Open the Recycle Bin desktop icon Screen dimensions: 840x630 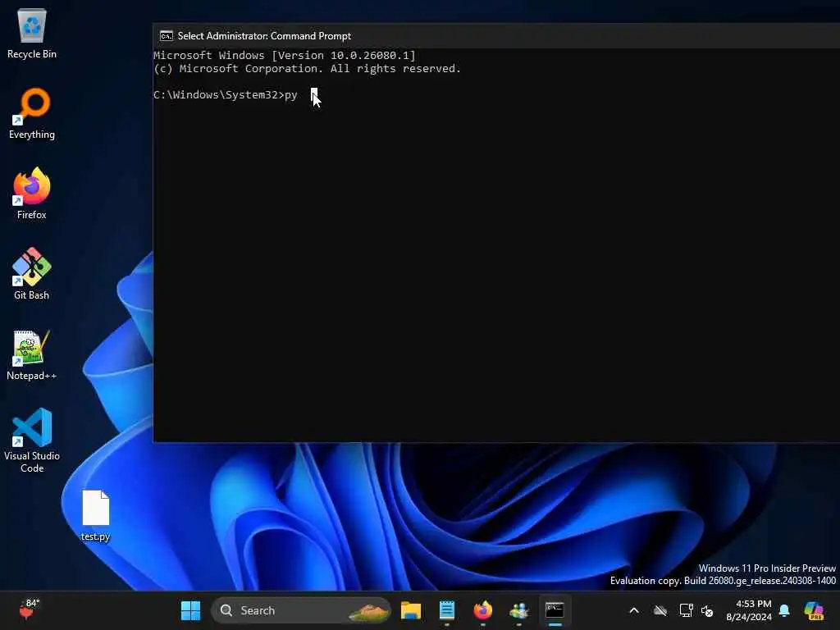[x=32, y=33]
